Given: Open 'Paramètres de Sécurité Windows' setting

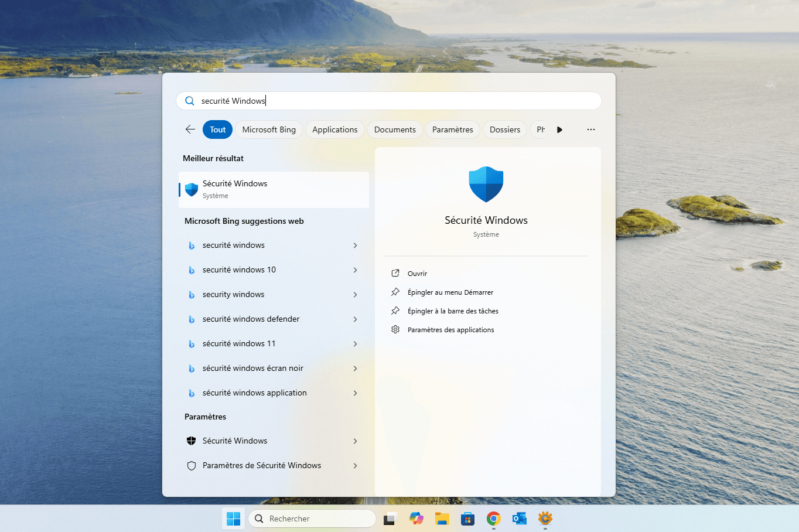Looking at the screenshot, I should click(274, 466).
